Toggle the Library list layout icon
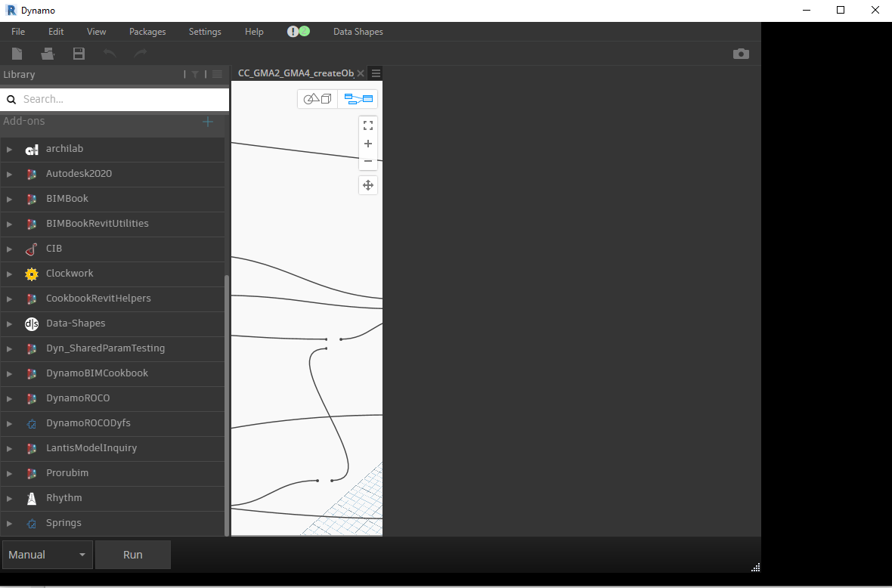 click(x=217, y=74)
